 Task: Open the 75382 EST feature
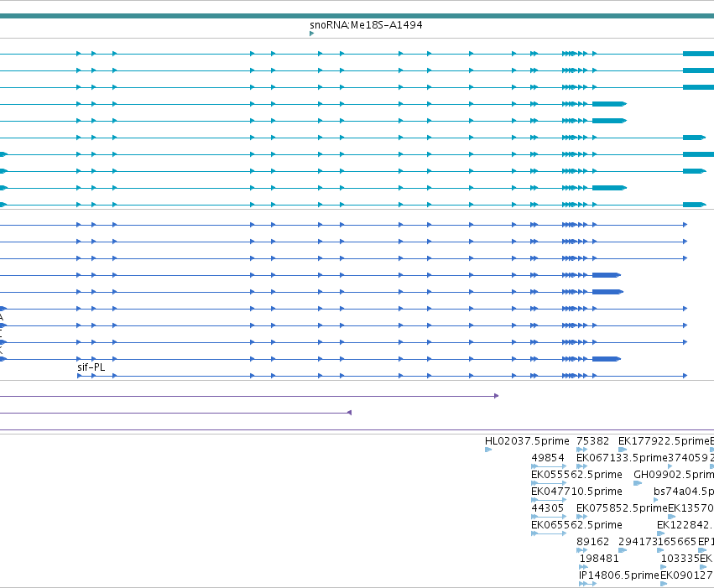click(581, 450)
